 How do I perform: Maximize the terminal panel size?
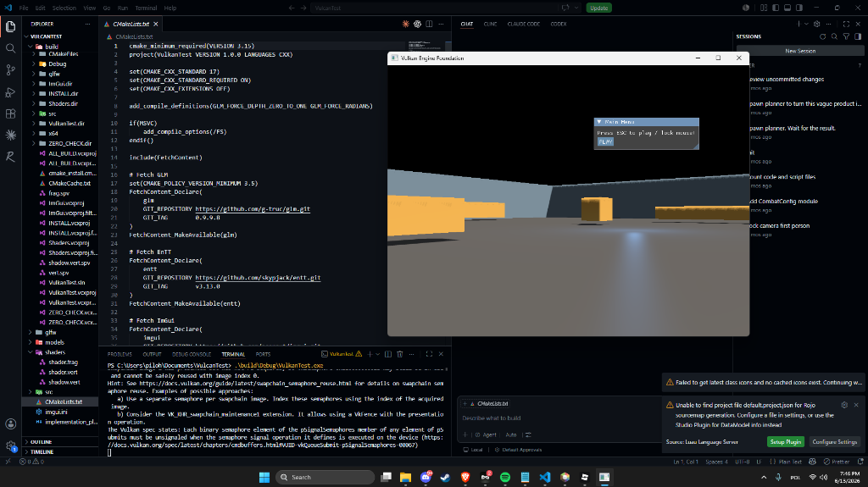pos(429,354)
